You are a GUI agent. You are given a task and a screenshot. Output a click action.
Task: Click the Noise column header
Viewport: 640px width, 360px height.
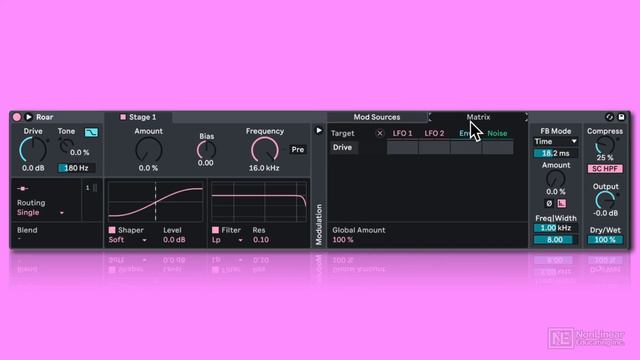497,133
